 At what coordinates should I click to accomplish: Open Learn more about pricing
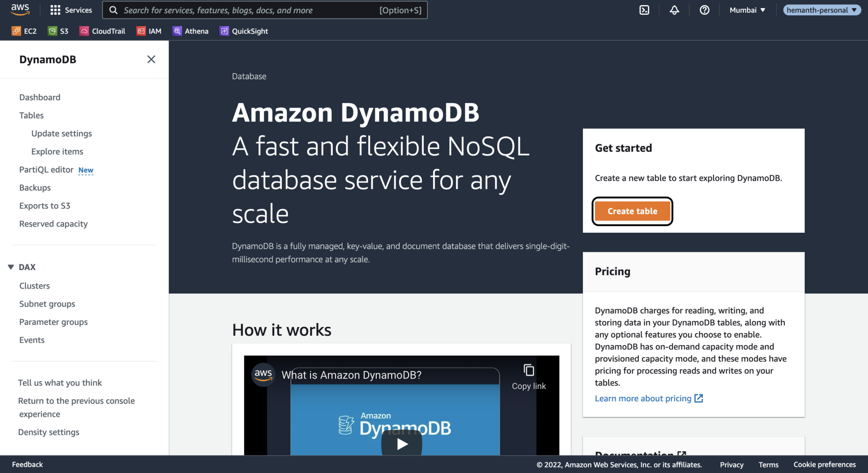[643, 398]
